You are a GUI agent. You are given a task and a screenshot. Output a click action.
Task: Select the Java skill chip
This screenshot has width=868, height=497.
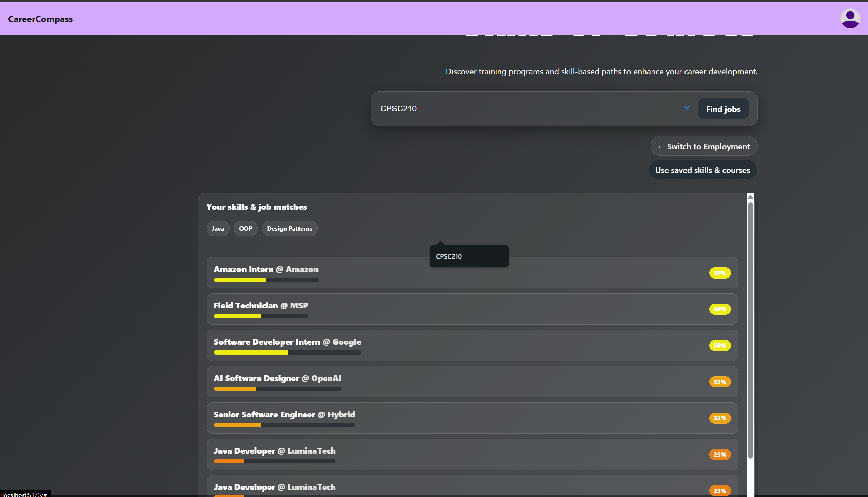(x=218, y=229)
